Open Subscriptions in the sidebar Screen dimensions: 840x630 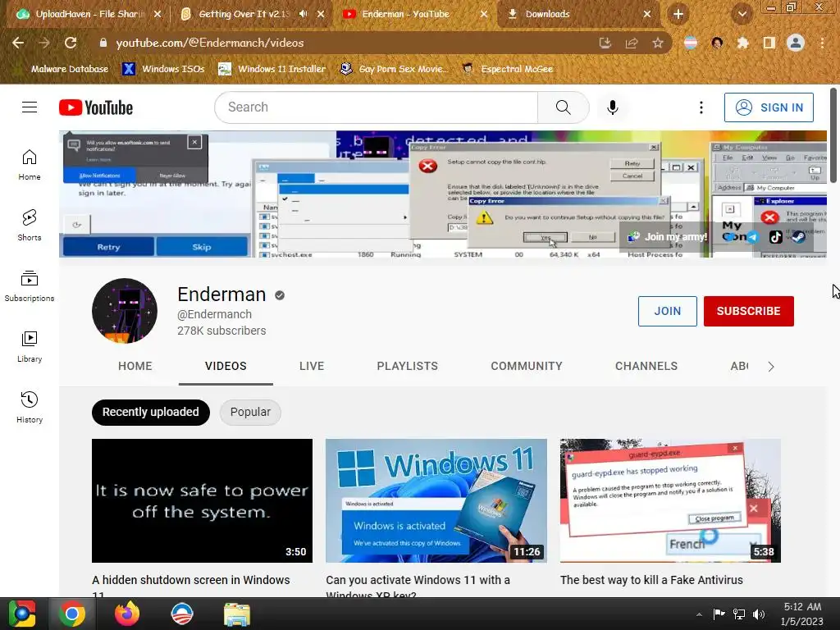(30, 286)
